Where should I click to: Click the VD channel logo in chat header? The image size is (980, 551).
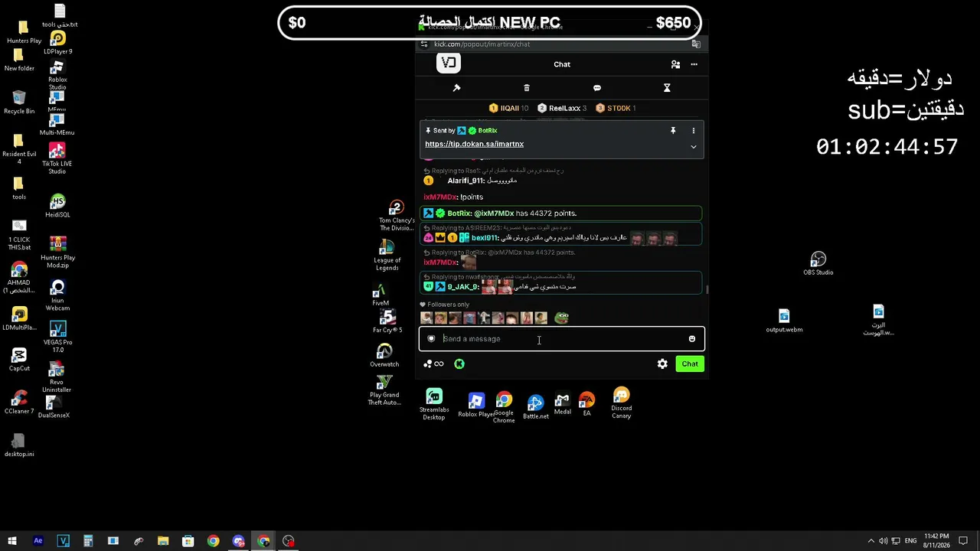pos(449,64)
